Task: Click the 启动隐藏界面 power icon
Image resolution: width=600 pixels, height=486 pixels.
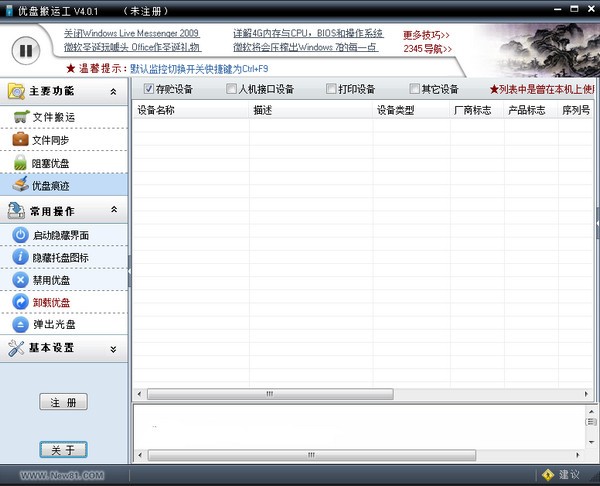Action: click(21, 235)
